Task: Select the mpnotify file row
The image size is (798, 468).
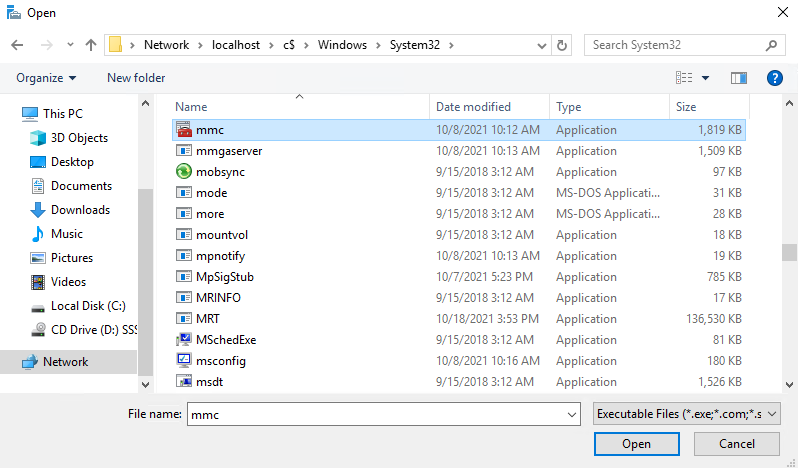Action: 459,255
